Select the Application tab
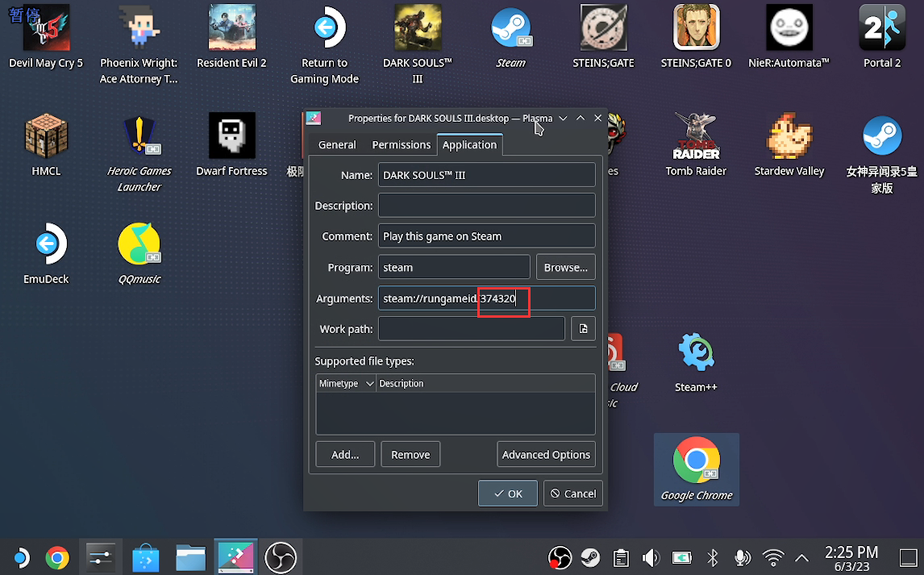Viewport: 924px width, 575px height. (470, 145)
